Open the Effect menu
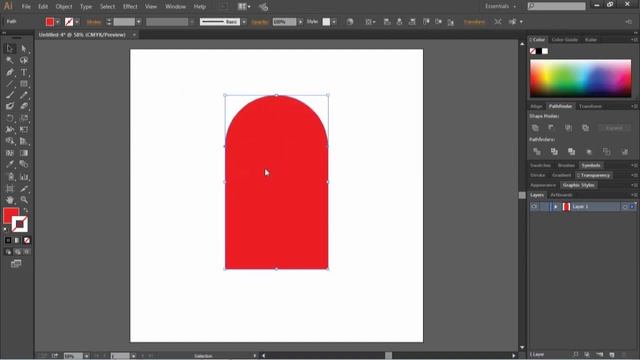This screenshot has width=640, height=360. tap(130, 7)
